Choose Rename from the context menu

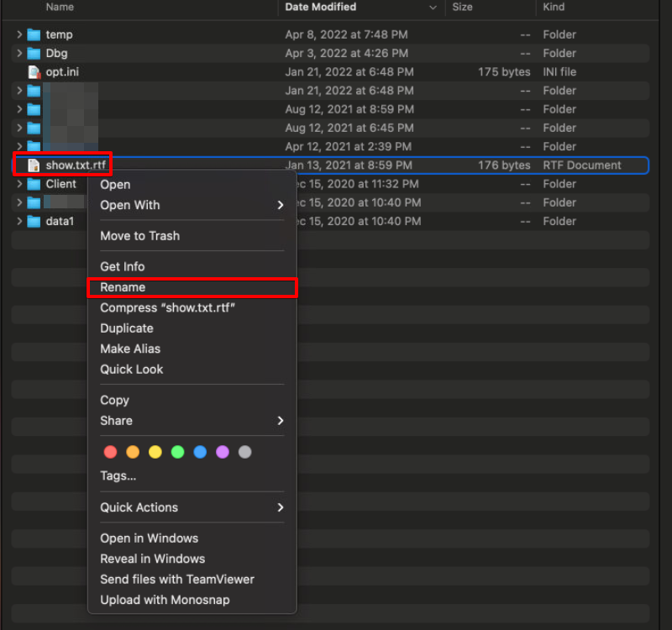[x=123, y=287]
